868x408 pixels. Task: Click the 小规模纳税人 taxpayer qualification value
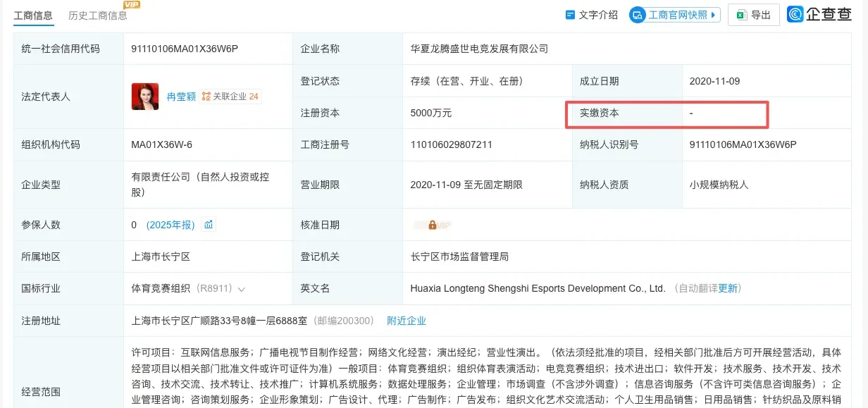tap(719, 185)
